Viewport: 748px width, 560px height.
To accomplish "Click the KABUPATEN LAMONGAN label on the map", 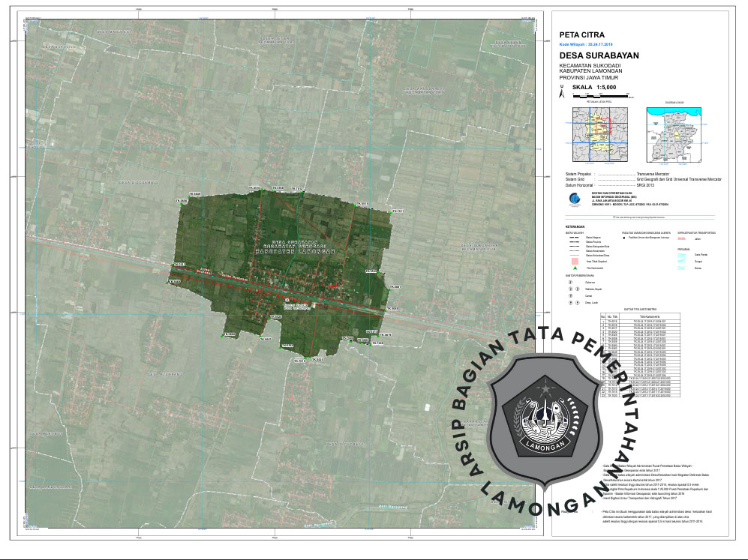I will click(x=293, y=251).
